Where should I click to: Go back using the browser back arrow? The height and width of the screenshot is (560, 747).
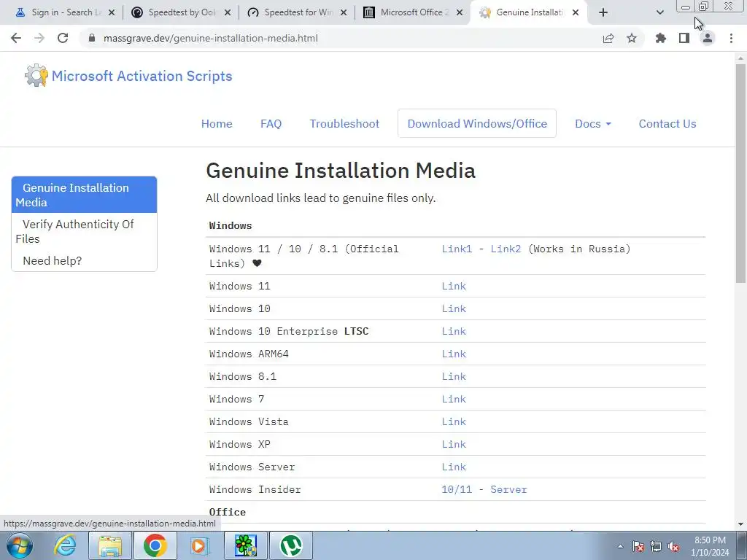pos(16,38)
